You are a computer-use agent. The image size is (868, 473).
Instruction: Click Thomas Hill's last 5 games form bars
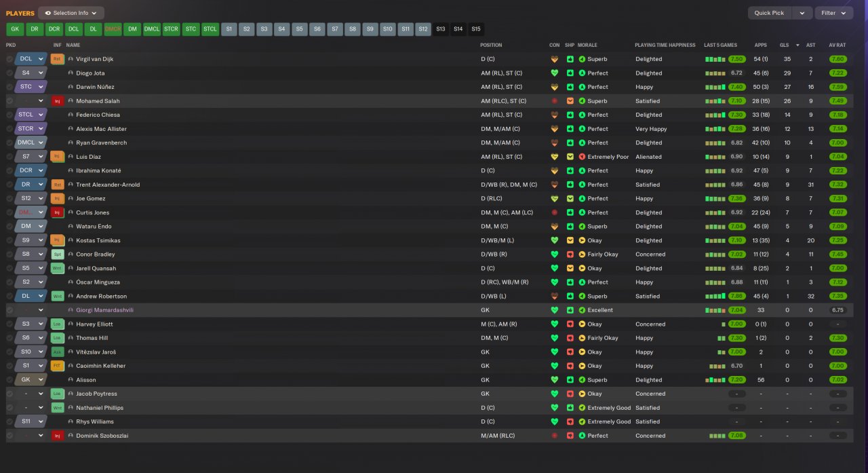point(722,338)
